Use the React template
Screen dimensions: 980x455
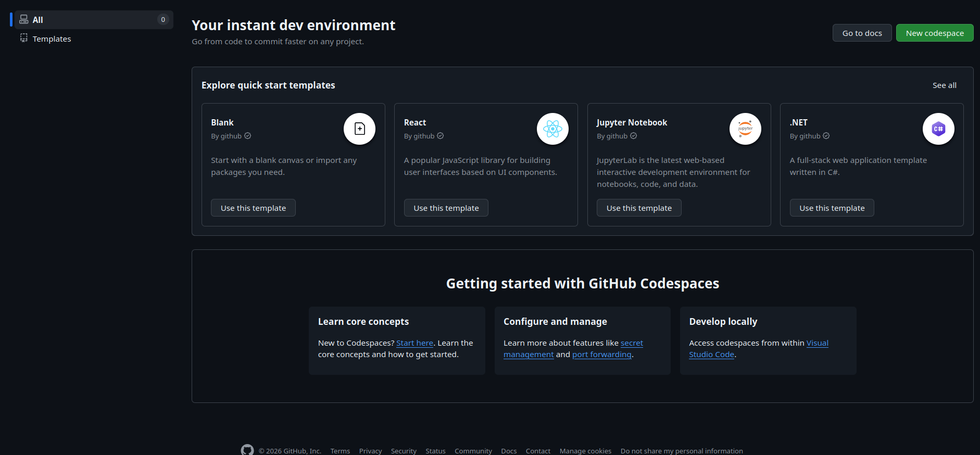pos(446,208)
